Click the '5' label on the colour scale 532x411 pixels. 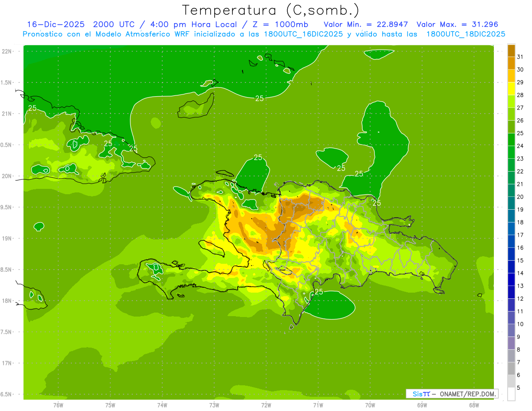pyautogui.click(x=519, y=388)
